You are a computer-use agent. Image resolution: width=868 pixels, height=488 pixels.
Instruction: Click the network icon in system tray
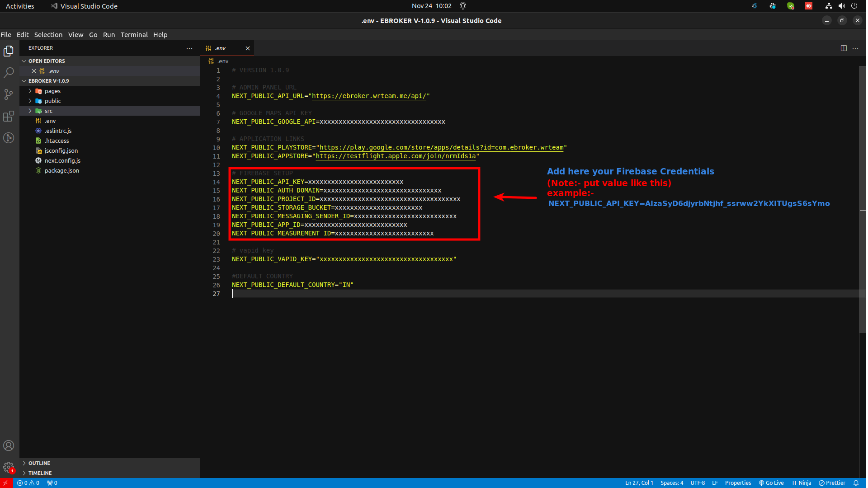tap(829, 6)
